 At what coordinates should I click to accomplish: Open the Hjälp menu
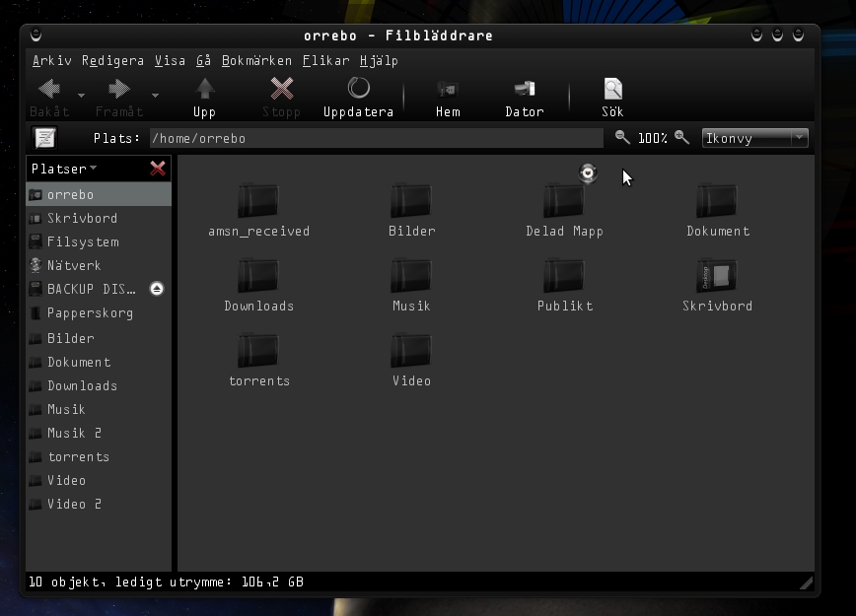click(x=379, y=60)
